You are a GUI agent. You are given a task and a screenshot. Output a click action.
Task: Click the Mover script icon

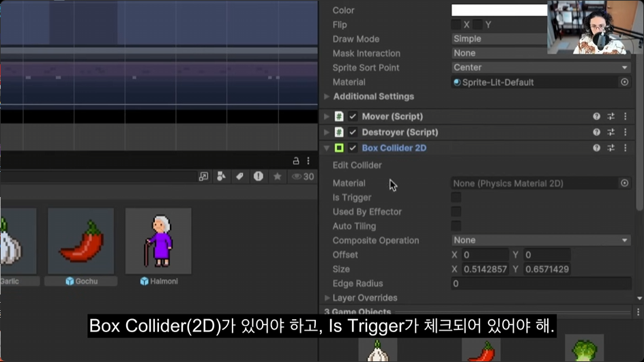coord(339,117)
